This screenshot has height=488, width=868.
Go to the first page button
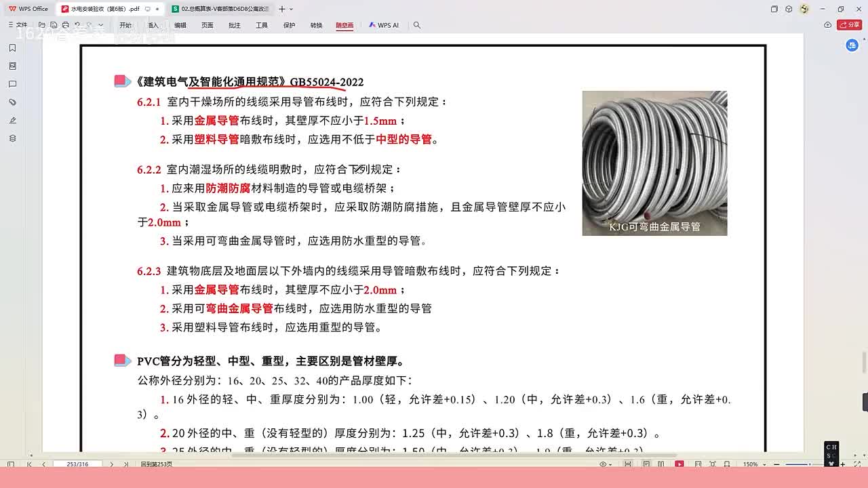[29, 464]
